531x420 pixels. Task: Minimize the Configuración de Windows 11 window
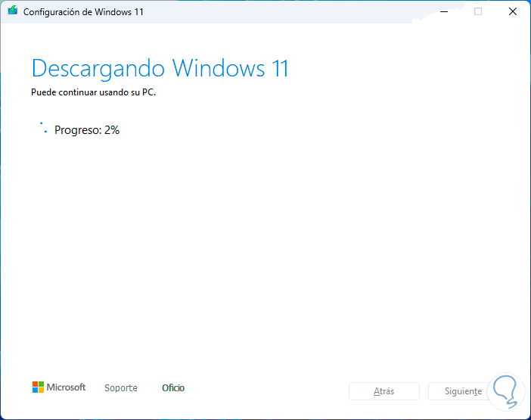tap(444, 11)
